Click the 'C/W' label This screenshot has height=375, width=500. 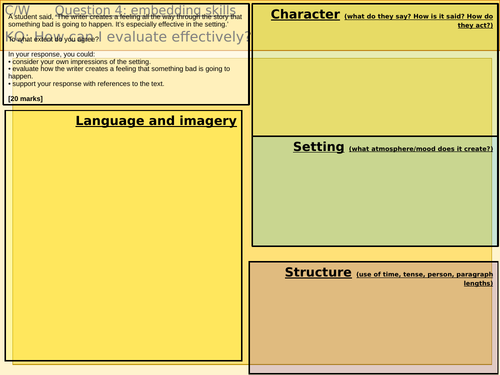(17, 10)
